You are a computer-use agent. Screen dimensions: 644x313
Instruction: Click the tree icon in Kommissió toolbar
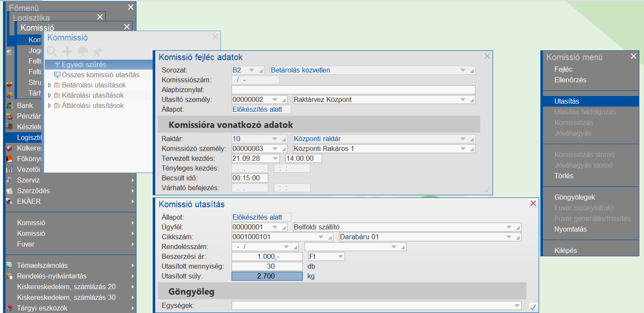pos(83,52)
